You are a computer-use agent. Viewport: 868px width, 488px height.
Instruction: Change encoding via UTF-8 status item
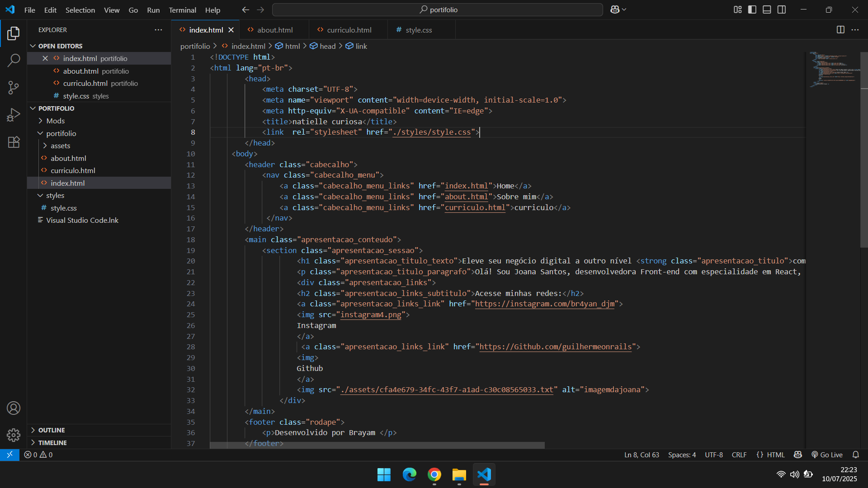coord(714,455)
